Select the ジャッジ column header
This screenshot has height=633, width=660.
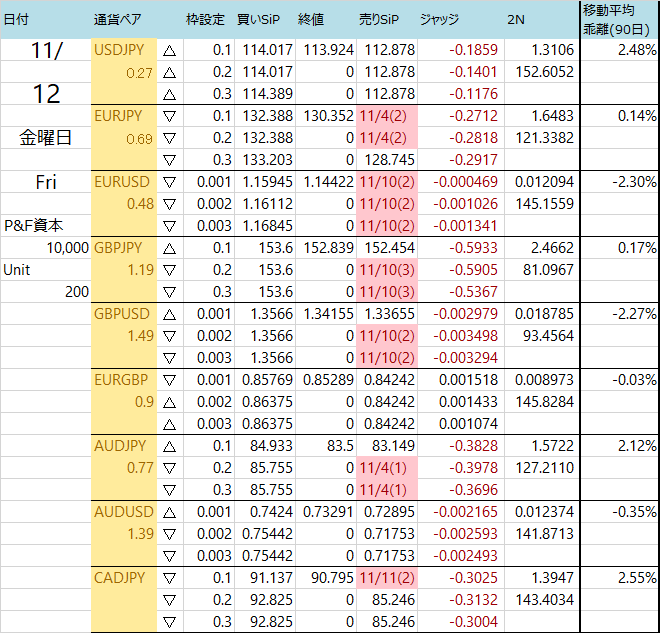tap(439, 19)
